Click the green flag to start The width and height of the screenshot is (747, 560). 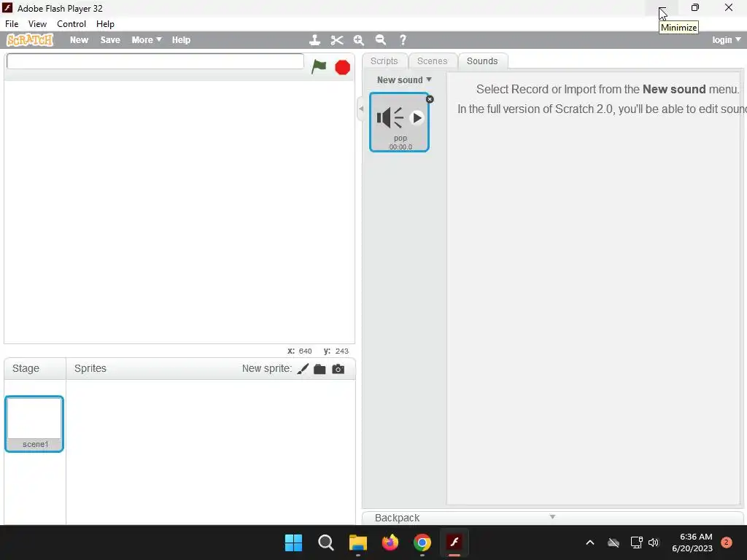point(319,66)
